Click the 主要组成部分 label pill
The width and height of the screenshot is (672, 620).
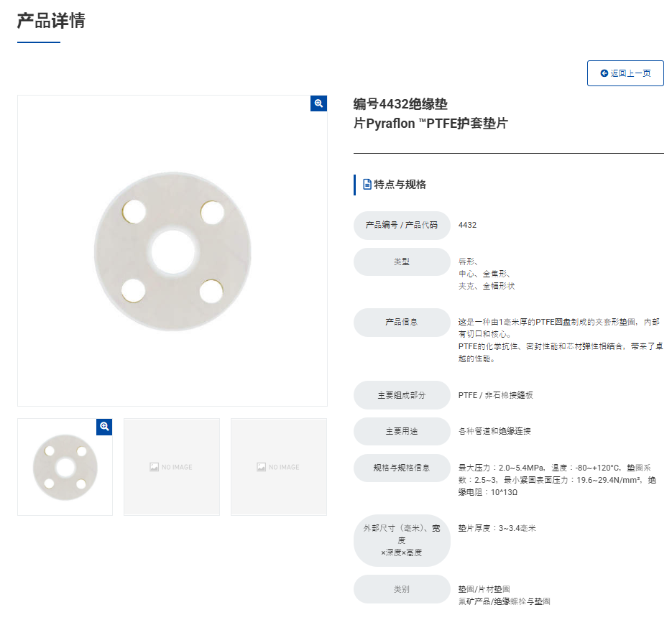[402, 395]
